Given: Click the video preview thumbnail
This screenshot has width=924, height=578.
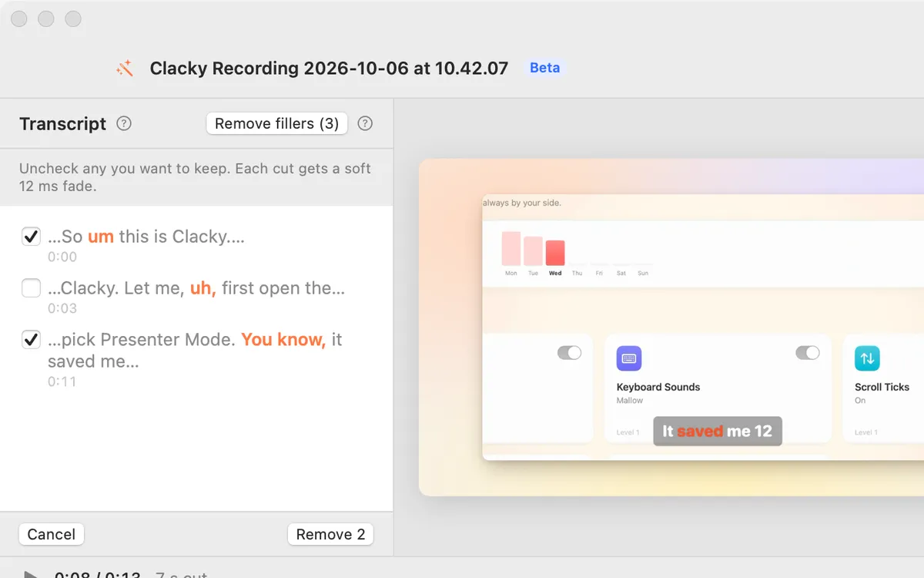Looking at the screenshot, I should (671, 328).
